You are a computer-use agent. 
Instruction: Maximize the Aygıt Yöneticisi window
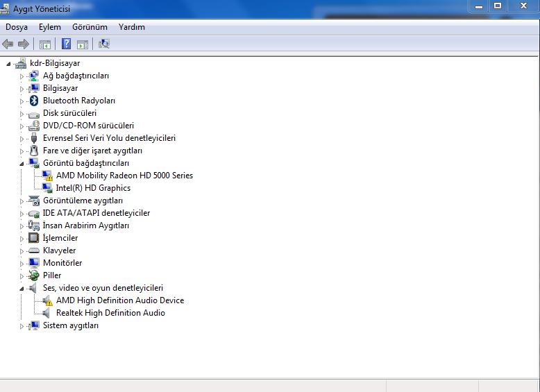click(x=497, y=6)
